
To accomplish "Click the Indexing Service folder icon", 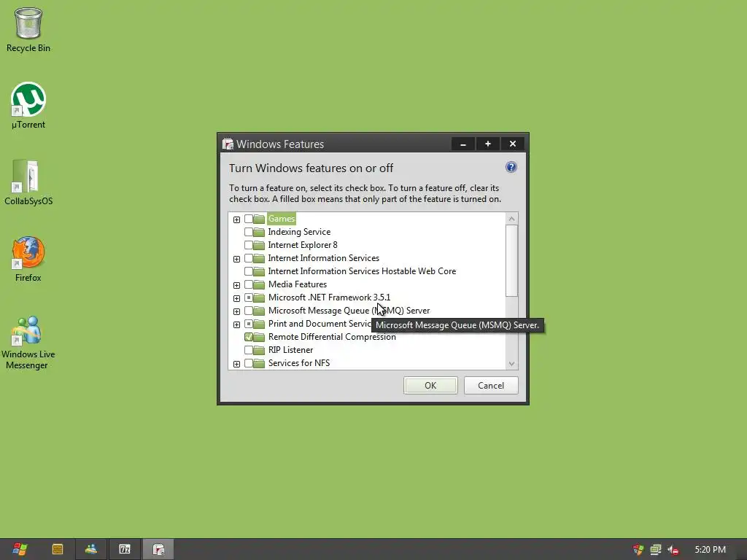I will click(x=259, y=232).
